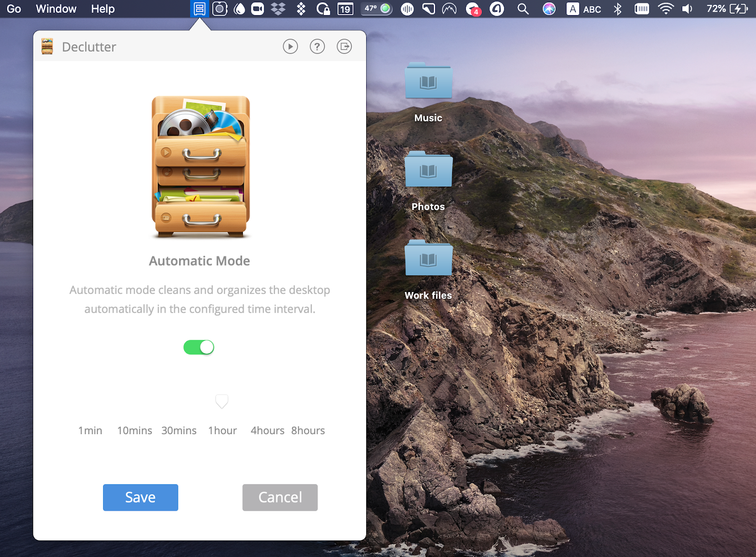756x557 pixels.
Task: Disable Automatic Mode with the green switch
Action: (199, 347)
